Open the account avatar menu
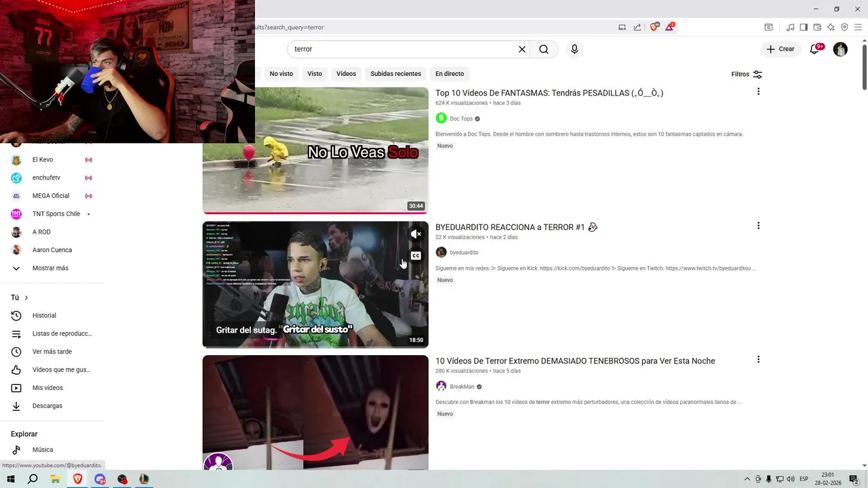 tap(840, 49)
